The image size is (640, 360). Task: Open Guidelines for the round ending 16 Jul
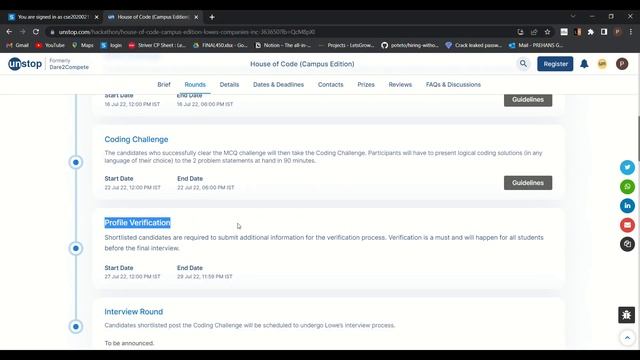pos(528,100)
